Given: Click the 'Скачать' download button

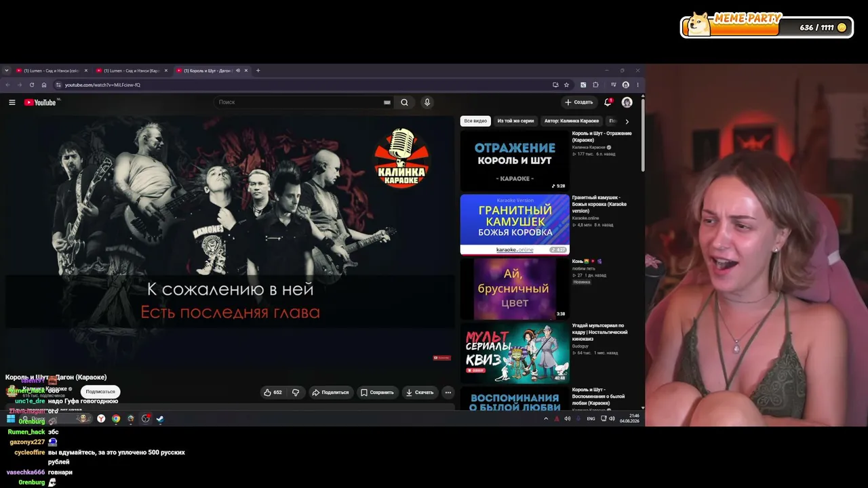Looking at the screenshot, I should (x=419, y=392).
